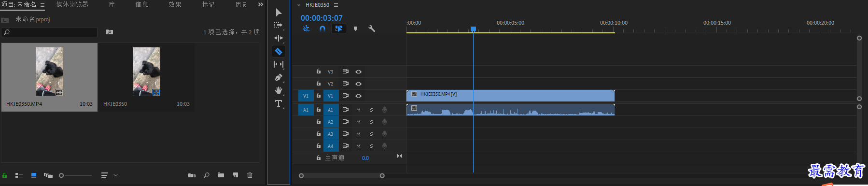Screen dimensions: 868x186
Task: Select the Track Select Forward tool
Action: pyautogui.click(x=279, y=25)
